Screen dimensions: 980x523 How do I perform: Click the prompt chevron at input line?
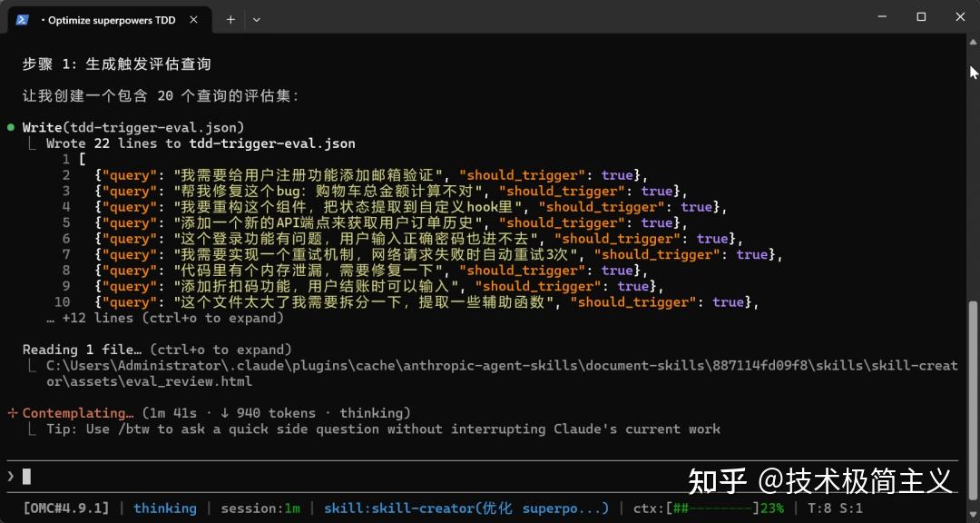click(x=11, y=477)
